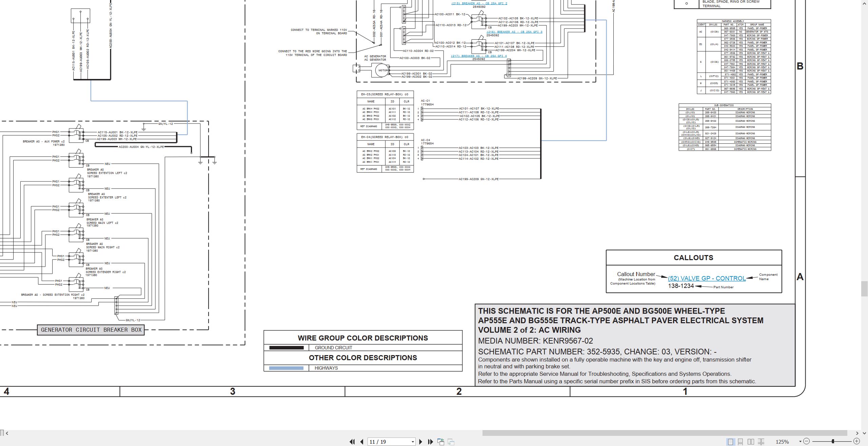
Task: Click the next view navigation icon
Action: pos(451,442)
